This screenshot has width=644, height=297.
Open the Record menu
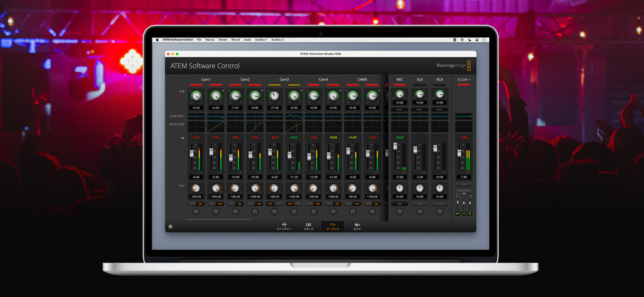click(236, 40)
